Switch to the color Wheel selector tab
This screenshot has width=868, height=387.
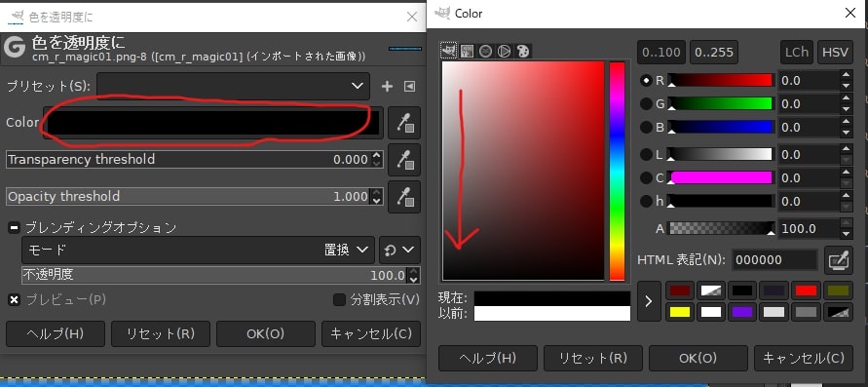[x=504, y=51]
